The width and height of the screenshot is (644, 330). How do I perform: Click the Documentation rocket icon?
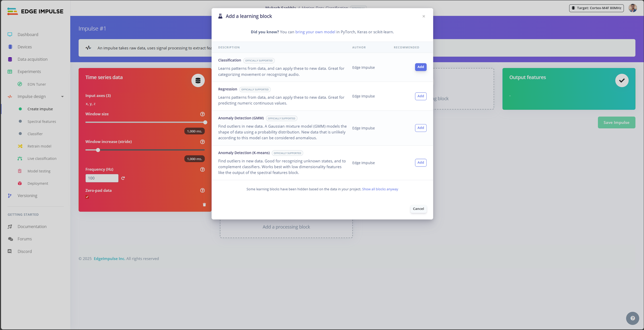[x=10, y=227]
